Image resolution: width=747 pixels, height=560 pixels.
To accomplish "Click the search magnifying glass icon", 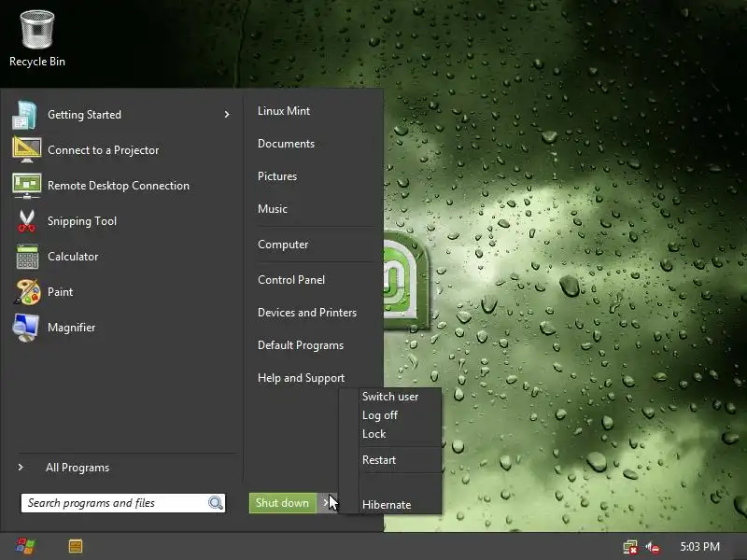I will click(x=216, y=503).
